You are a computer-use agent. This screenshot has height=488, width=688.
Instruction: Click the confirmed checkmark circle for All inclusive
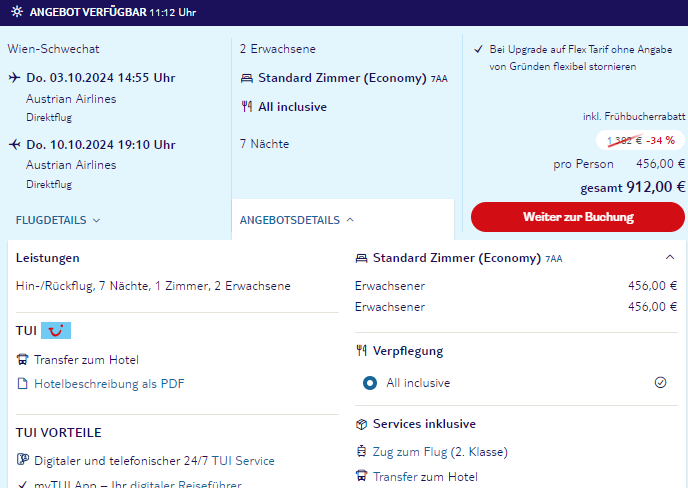coord(660,383)
